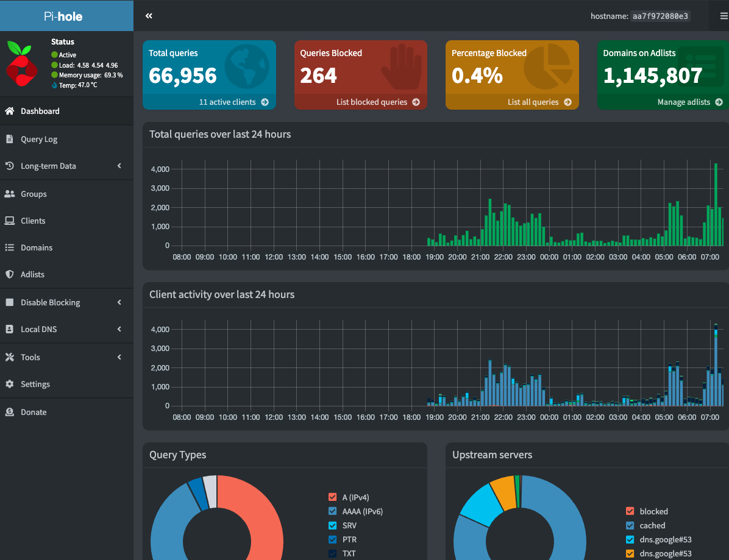Click the tallest green bar in Total queries chart

pos(716,205)
